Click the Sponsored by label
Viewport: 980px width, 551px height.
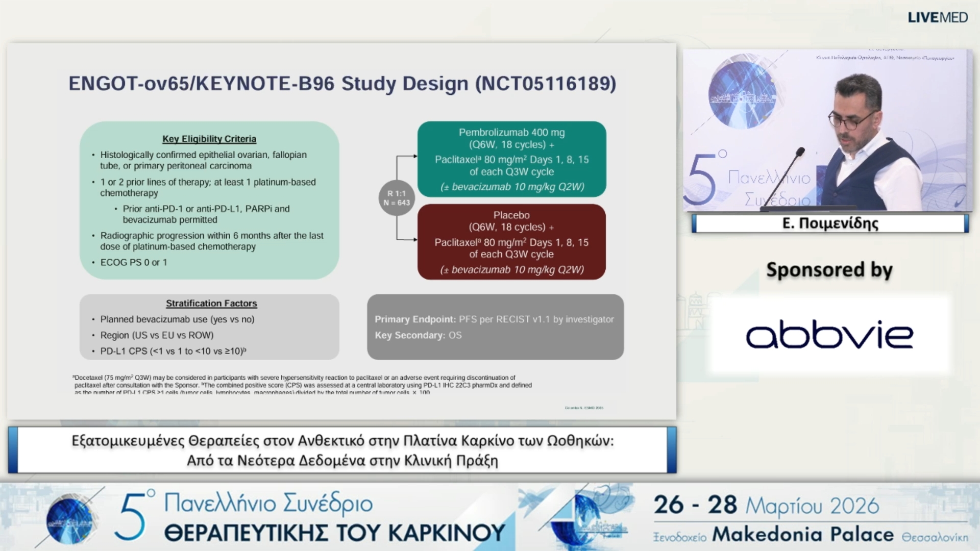[829, 270]
